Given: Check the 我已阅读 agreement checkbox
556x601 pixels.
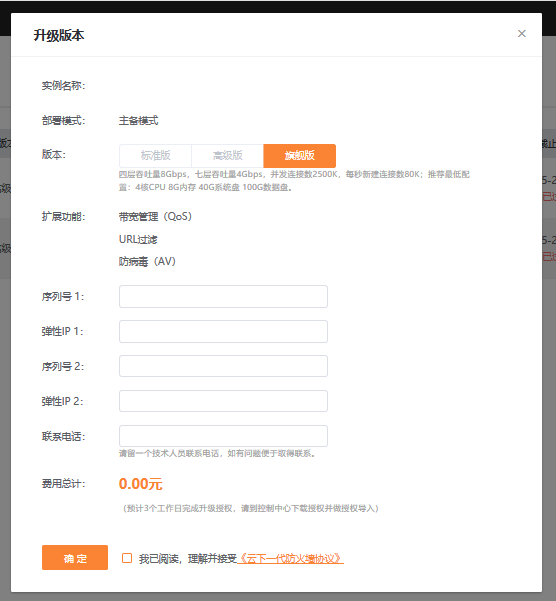Looking at the screenshot, I should [x=127, y=558].
